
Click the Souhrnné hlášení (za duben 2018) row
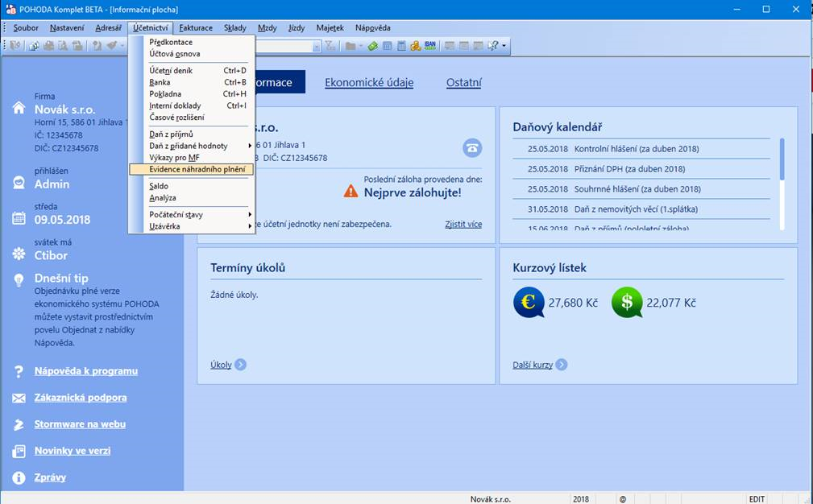point(641,189)
